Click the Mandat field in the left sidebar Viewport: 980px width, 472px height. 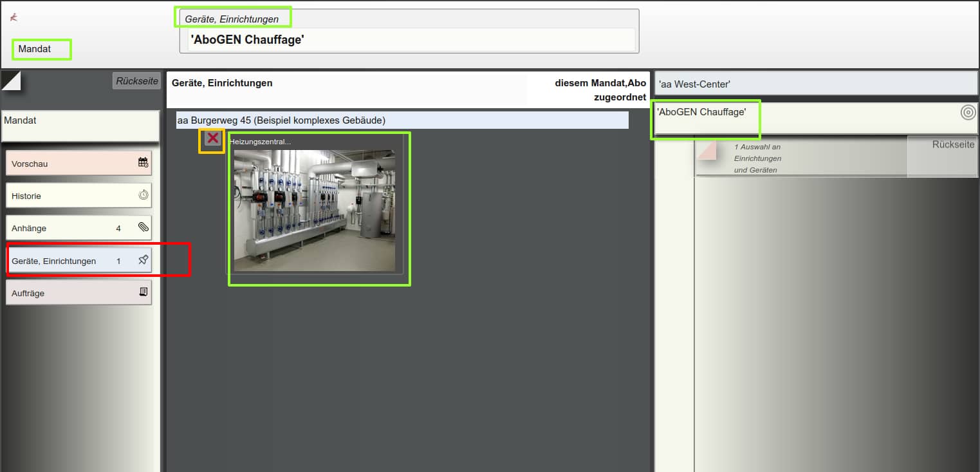pos(80,126)
